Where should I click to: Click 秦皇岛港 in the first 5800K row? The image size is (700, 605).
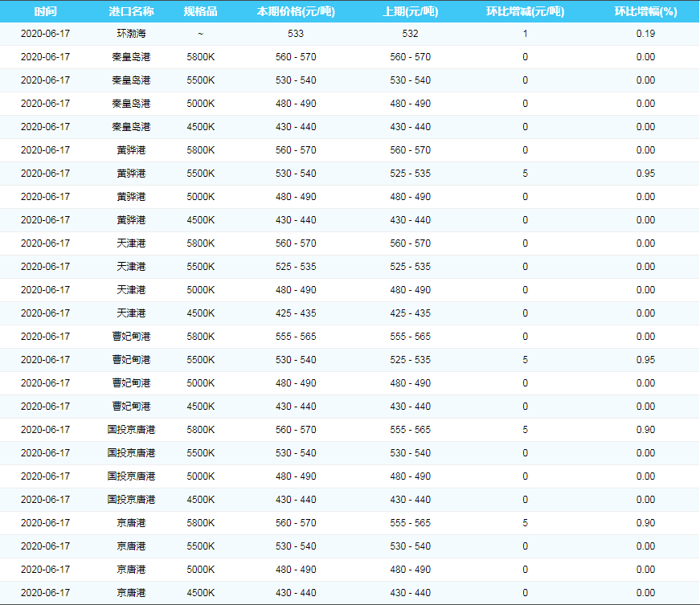pos(131,57)
